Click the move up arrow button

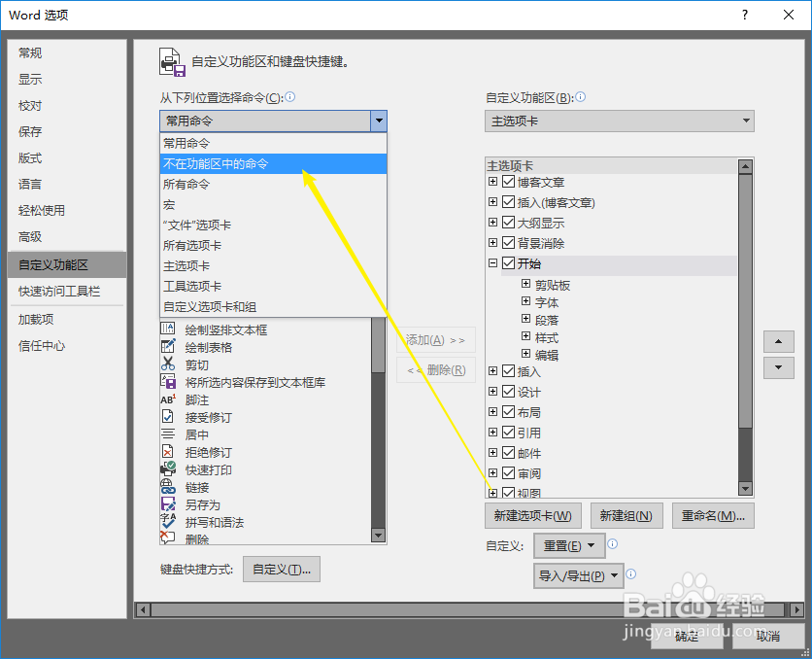coord(778,341)
